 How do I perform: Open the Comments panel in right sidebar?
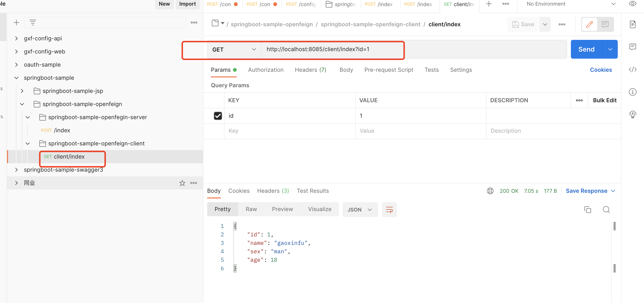(x=633, y=46)
